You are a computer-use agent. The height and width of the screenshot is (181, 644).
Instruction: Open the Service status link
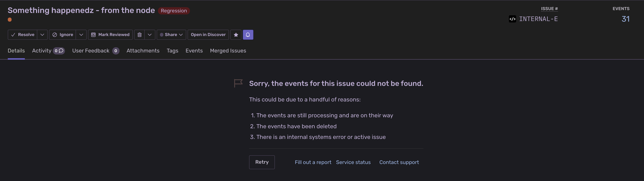click(353, 162)
